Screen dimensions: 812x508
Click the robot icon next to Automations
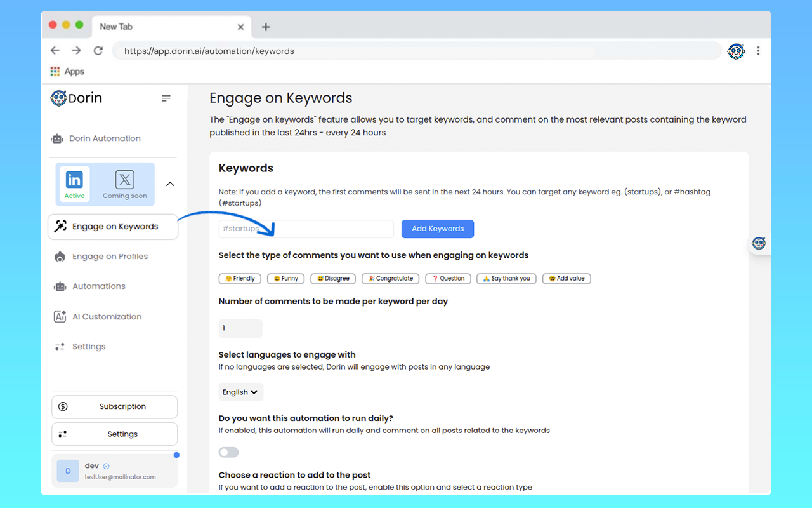[60, 286]
